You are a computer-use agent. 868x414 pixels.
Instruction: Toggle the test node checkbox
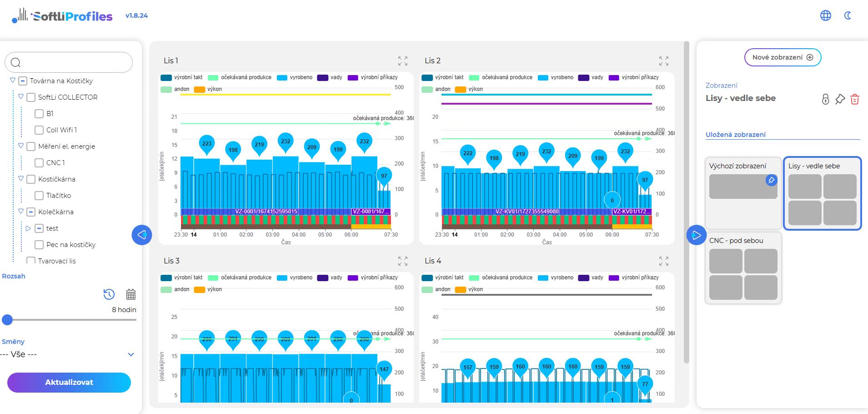[39, 228]
